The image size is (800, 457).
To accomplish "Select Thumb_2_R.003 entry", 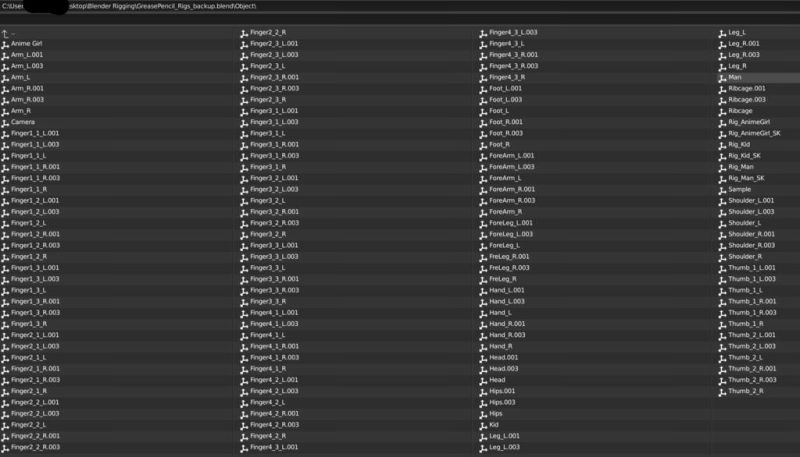I will 752,380.
